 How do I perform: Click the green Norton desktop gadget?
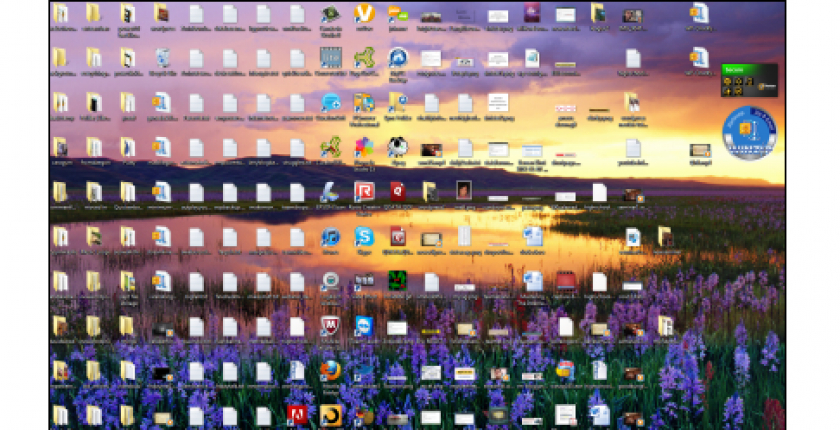749,80
